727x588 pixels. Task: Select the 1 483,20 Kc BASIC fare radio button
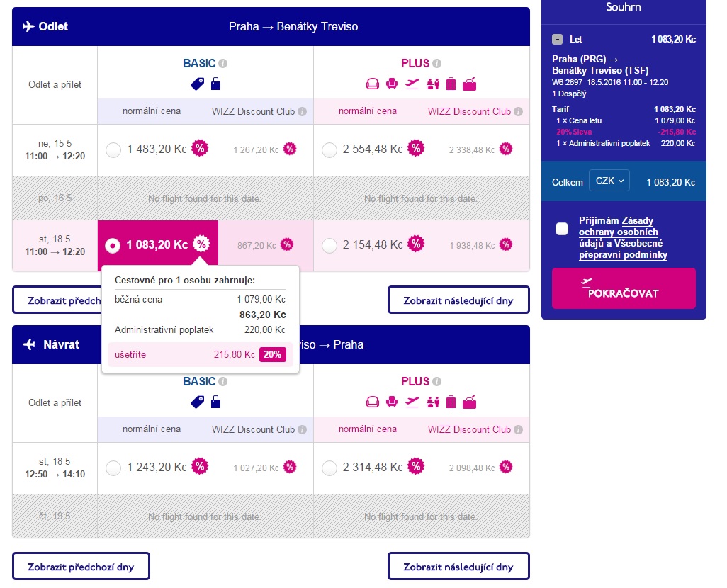113,149
